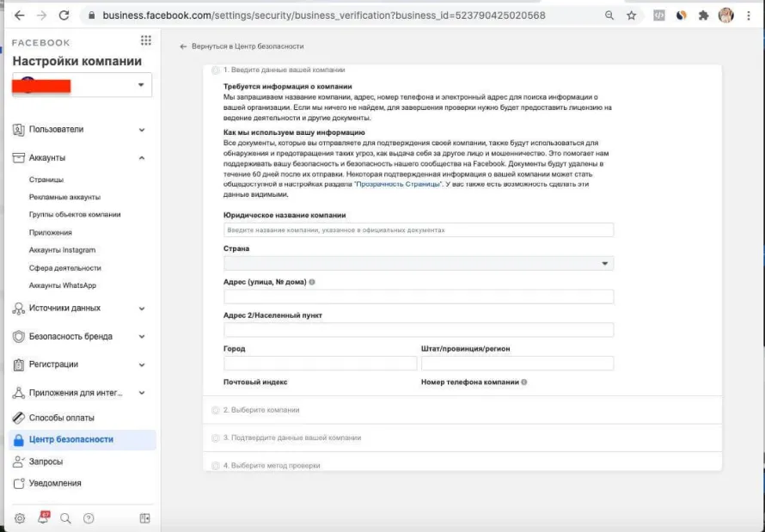Viewport: 765px width, 532px height.
Task: Click the search magnifier in sidebar footer
Action: coord(65,518)
